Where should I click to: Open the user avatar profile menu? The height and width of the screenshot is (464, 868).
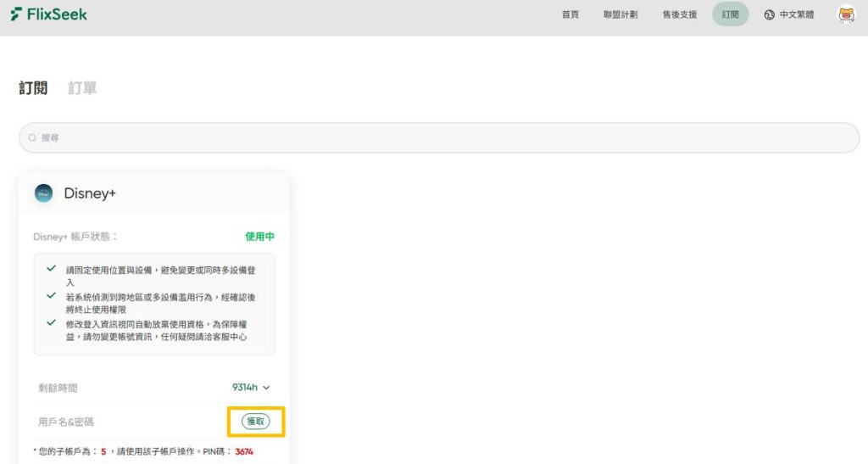coord(846,14)
